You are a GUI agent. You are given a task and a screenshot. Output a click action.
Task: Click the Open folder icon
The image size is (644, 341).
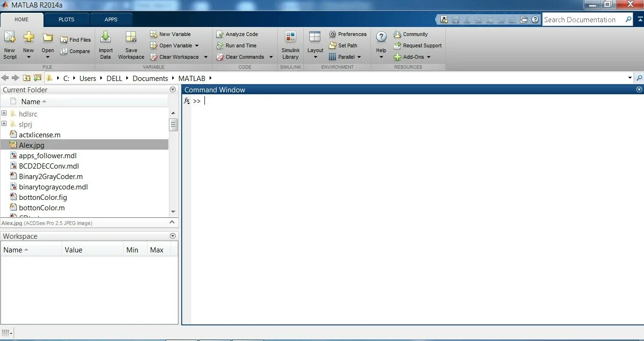coord(47,37)
